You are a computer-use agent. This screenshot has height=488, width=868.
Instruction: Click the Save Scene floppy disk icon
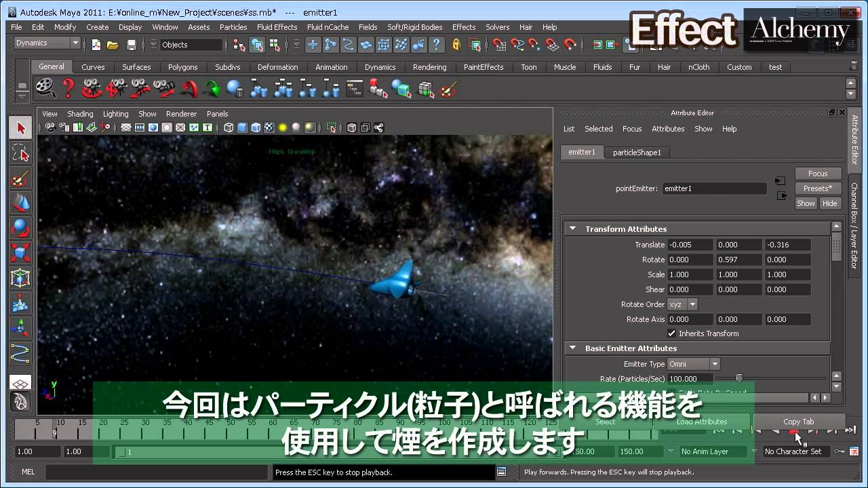coord(131,45)
